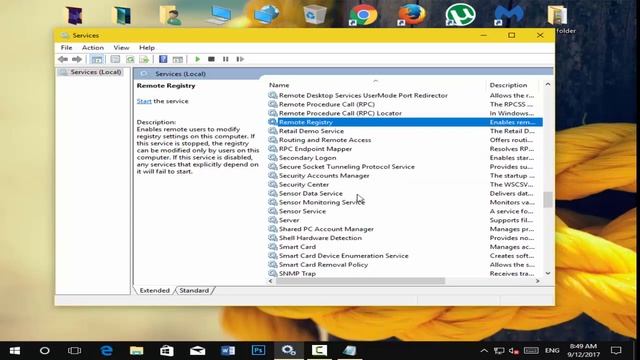Launch Microsoft Edge from taskbar
Image resolution: width=640 pixels, height=360 pixels.
106,351
